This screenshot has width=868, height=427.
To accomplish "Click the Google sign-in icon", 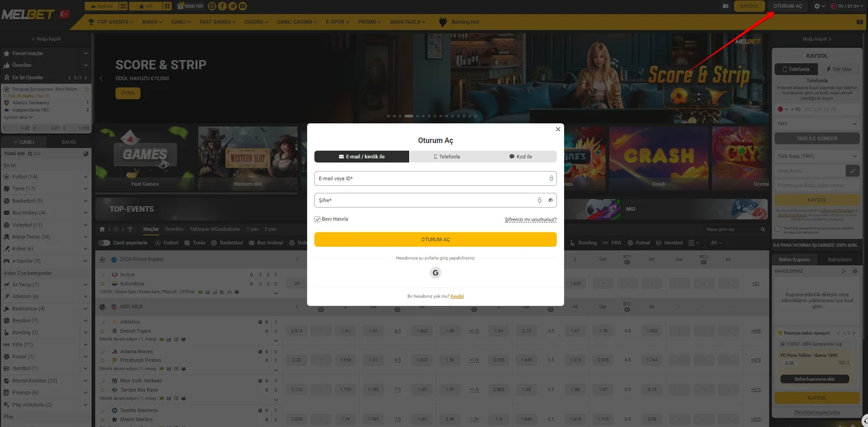I will [x=435, y=273].
